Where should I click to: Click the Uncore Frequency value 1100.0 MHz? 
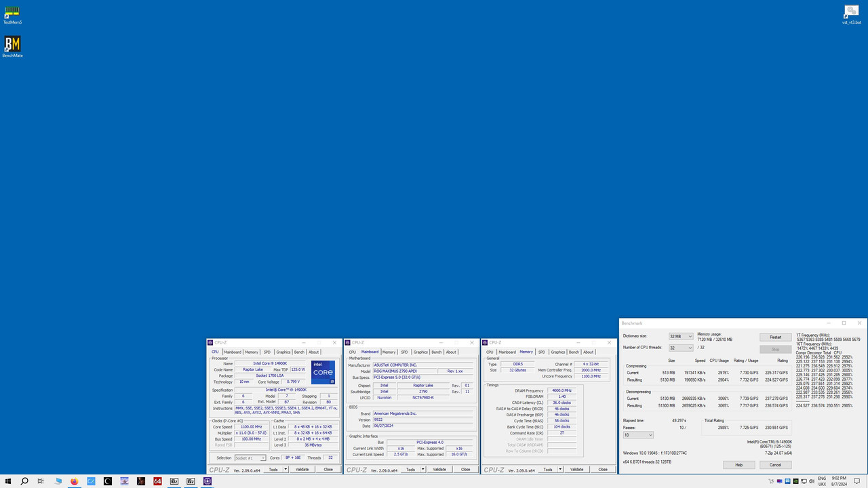point(591,376)
